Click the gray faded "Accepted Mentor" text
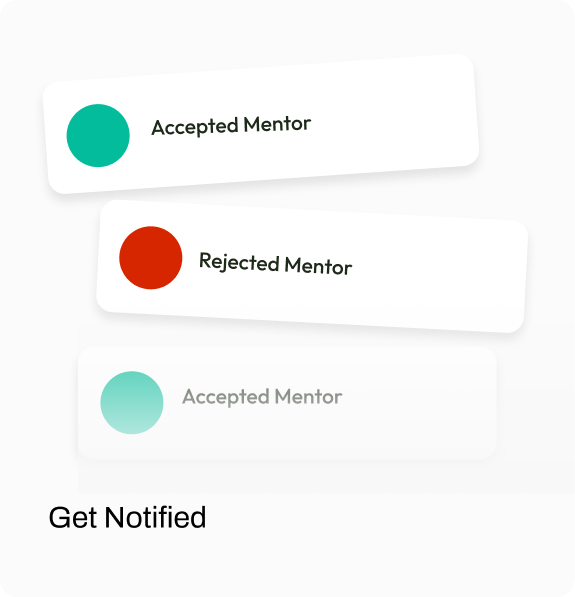 (x=262, y=397)
